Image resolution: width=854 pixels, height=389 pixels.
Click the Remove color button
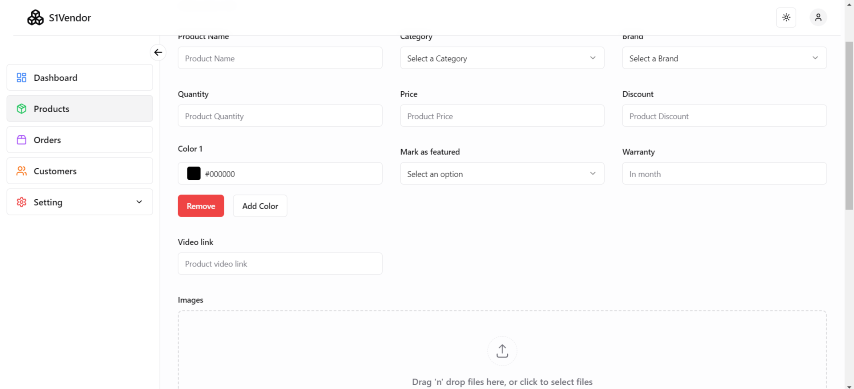[x=201, y=206]
